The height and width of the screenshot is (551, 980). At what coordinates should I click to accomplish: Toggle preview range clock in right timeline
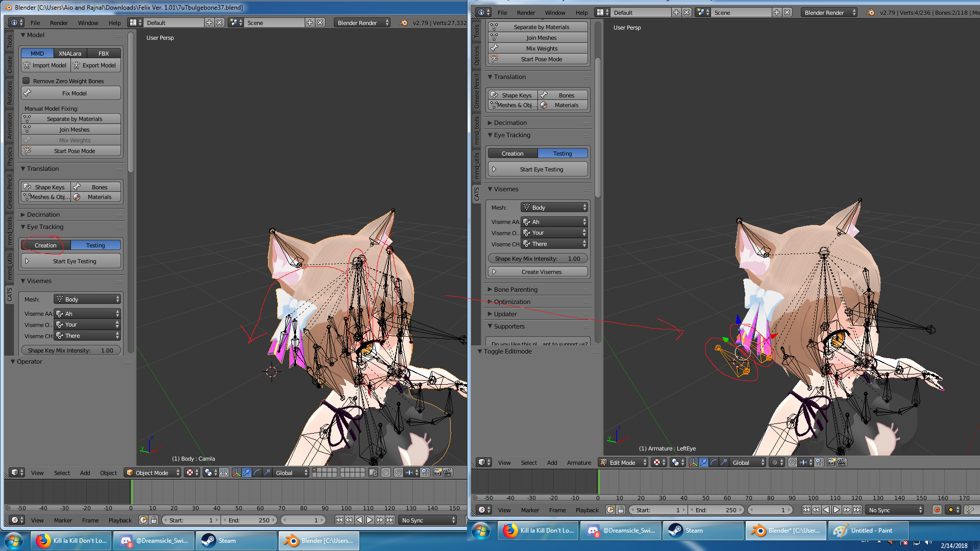610,510
